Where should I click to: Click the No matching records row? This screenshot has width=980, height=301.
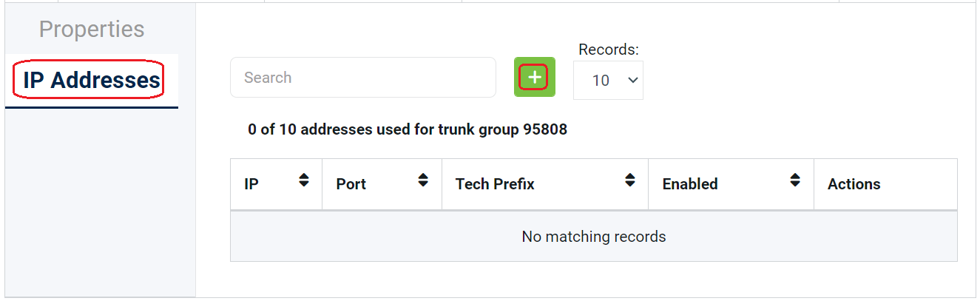(593, 237)
